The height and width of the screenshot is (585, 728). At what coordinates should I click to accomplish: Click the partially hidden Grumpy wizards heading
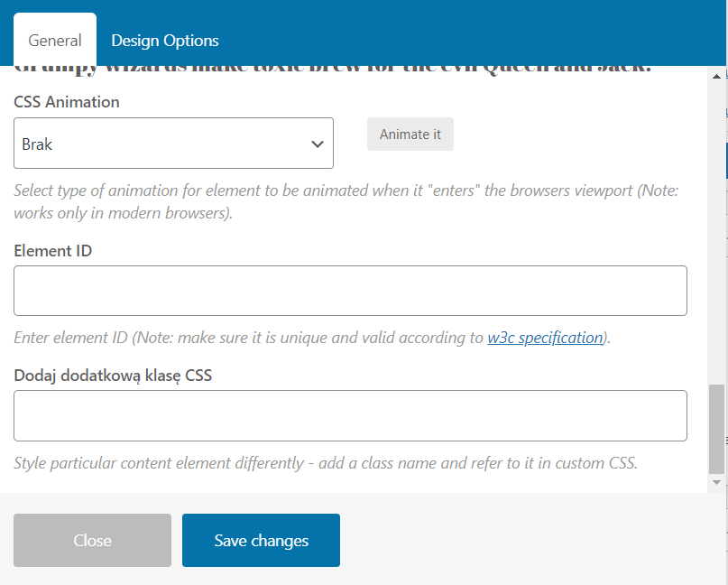332,70
